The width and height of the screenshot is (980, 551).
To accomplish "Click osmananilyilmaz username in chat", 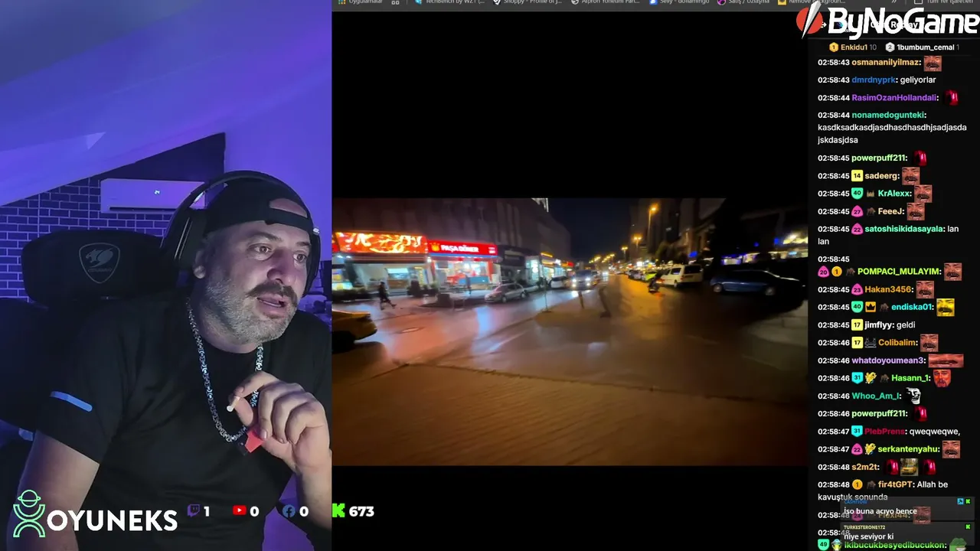I will pyautogui.click(x=885, y=62).
